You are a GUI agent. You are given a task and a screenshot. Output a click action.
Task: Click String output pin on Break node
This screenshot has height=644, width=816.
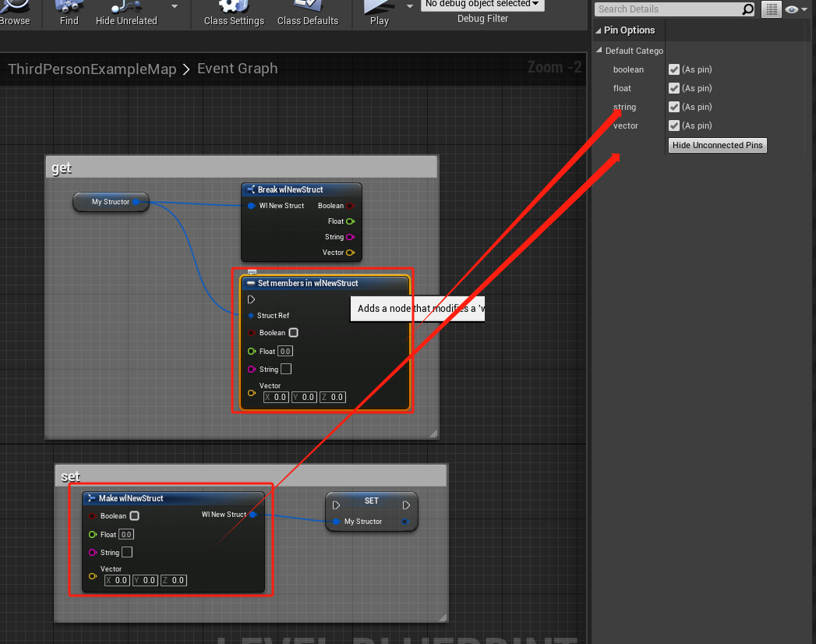[350, 237]
